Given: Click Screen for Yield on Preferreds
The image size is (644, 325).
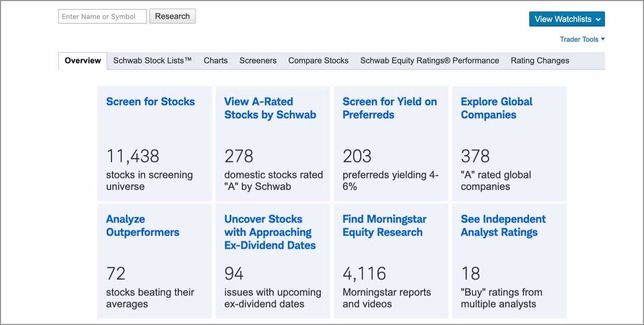Looking at the screenshot, I should [389, 108].
